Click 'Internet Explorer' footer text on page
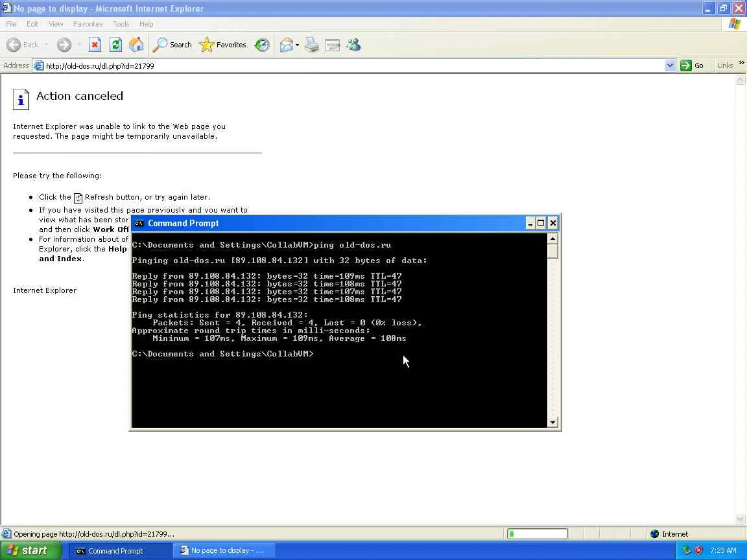Screen dimensions: 747x560 click(x=45, y=290)
